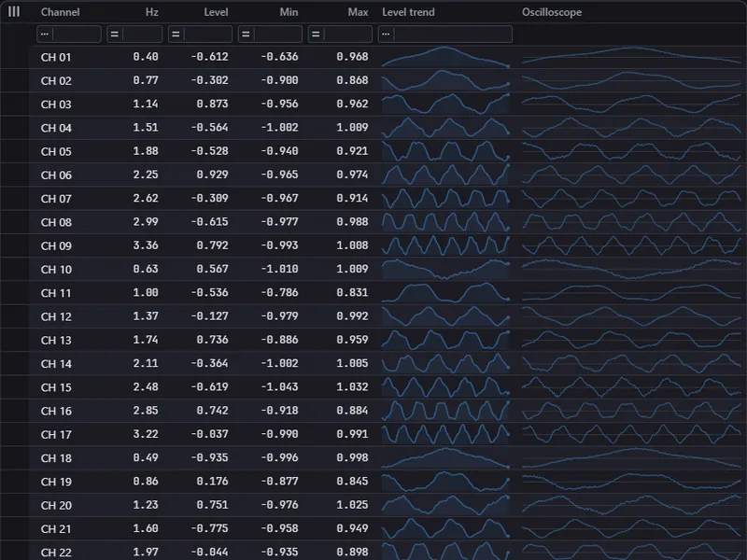
Task: Open Level trend filter operator menu
Action: (x=386, y=35)
